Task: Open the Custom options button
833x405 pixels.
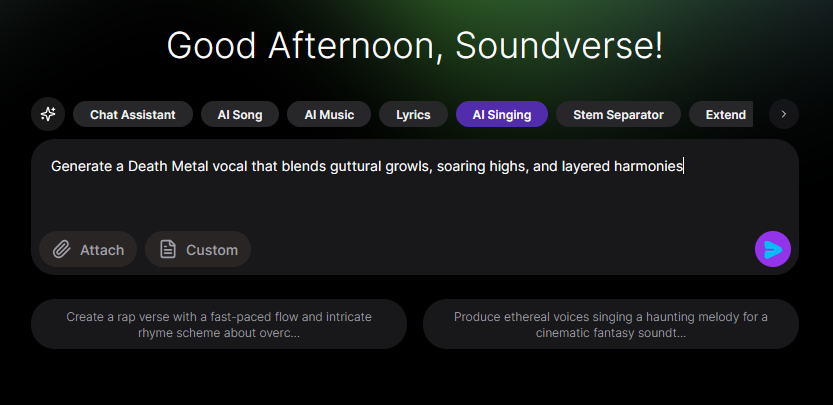Action: 198,249
